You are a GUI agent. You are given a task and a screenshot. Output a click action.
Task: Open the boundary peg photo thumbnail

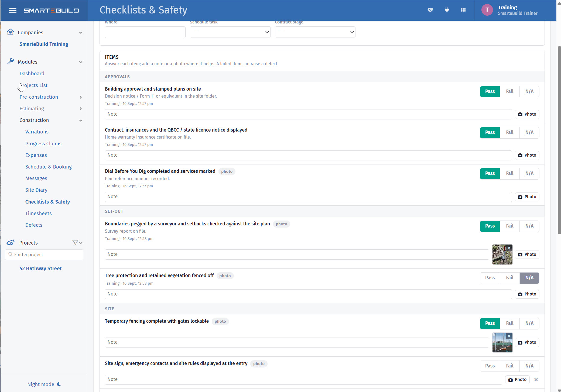coord(502,255)
